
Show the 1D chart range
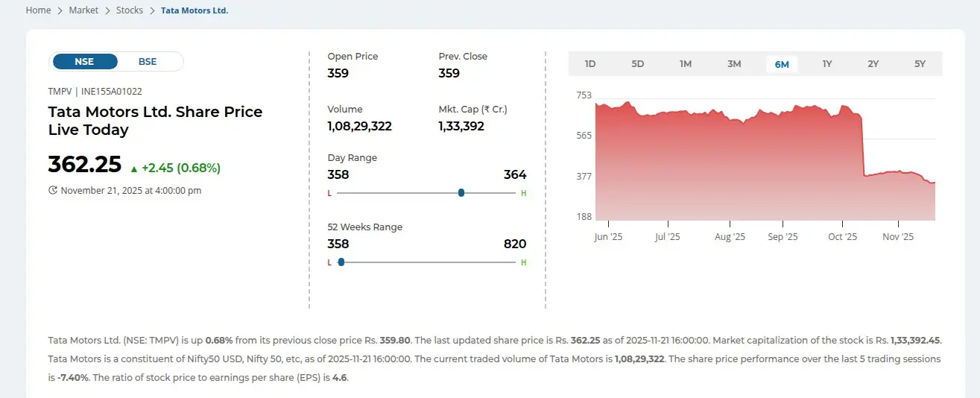coord(590,64)
